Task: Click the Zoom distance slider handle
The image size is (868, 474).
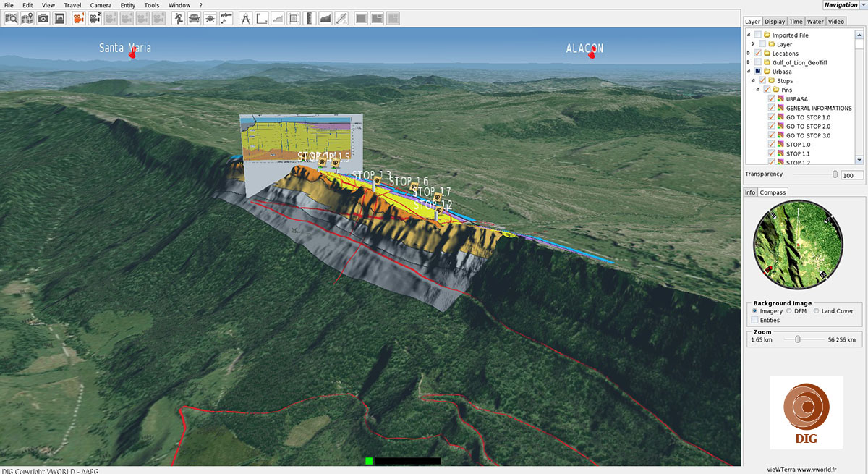Action: (797, 339)
